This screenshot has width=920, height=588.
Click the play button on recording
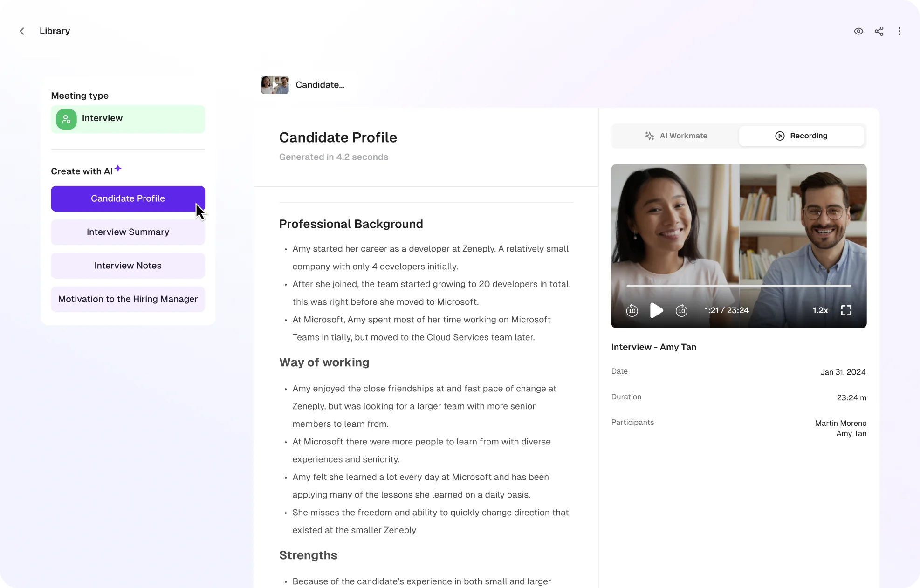coord(657,310)
